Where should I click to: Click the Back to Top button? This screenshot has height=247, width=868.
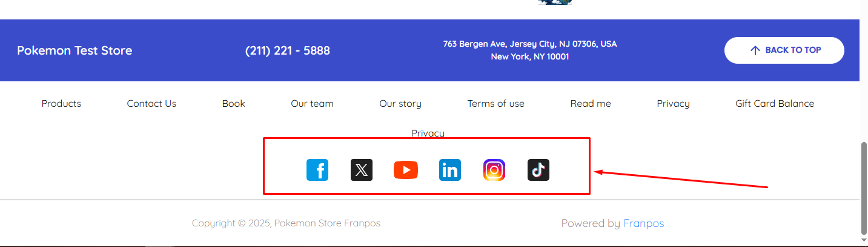[784, 50]
